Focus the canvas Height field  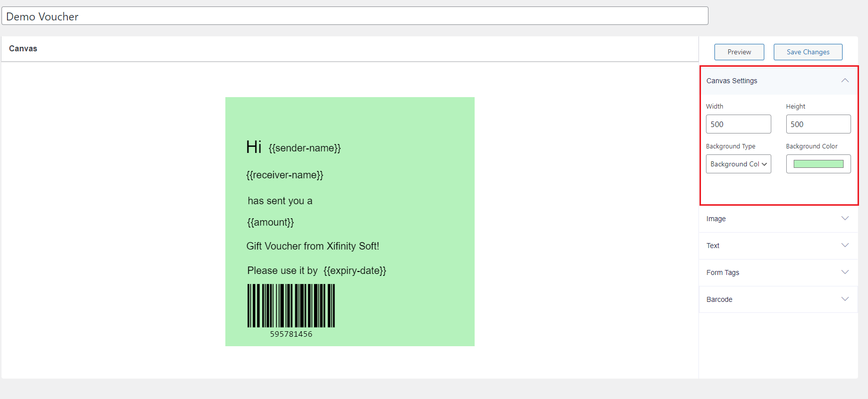(x=818, y=124)
